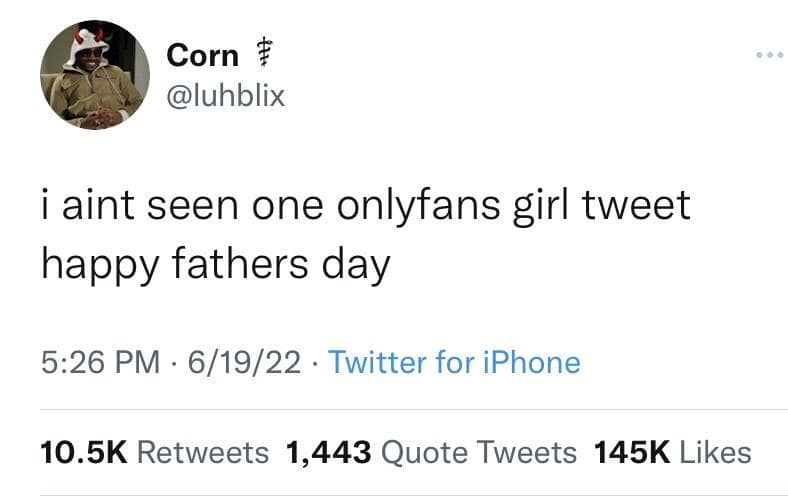788x498 pixels.
Task: Click the display name "Corn"
Action: click(x=203, y=55)
